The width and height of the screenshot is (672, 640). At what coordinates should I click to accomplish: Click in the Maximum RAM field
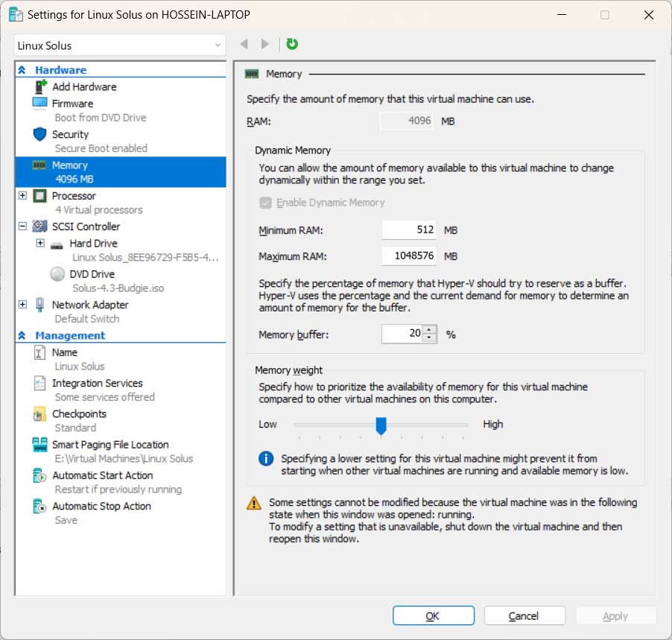409,256
